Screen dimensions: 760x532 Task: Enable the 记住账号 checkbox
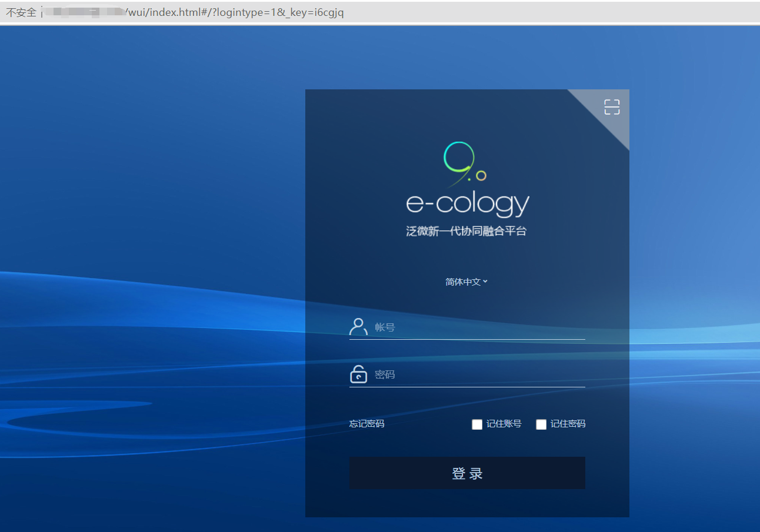click(x=477, y=424)
